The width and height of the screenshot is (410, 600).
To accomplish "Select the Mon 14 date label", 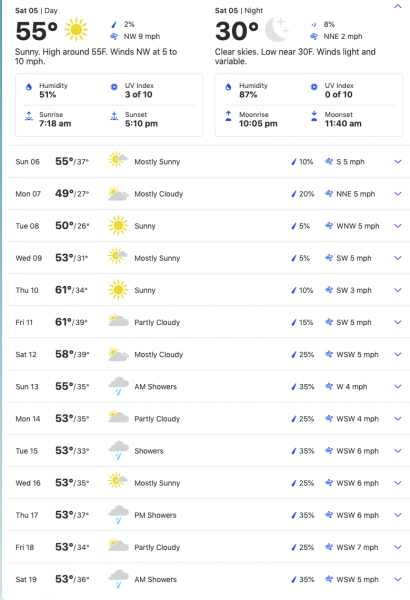I will 28,419.
